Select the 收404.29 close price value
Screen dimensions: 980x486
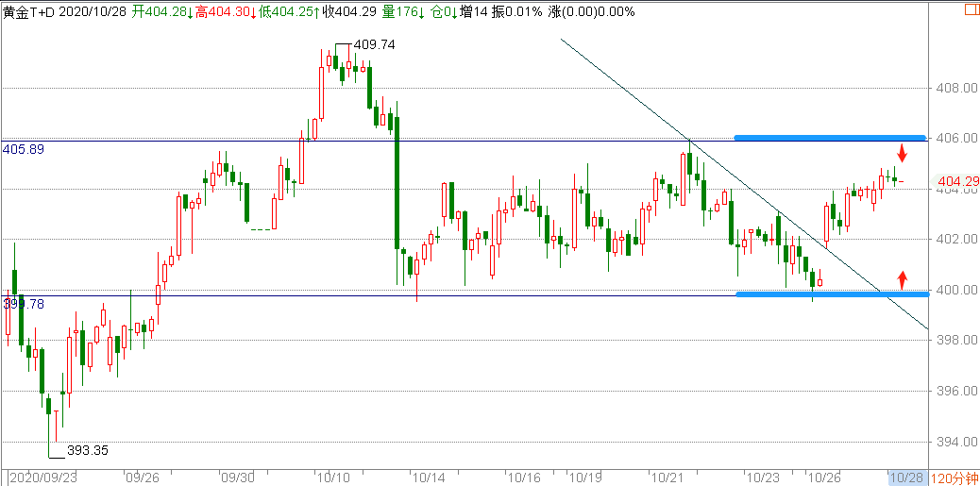coord(349,12)
